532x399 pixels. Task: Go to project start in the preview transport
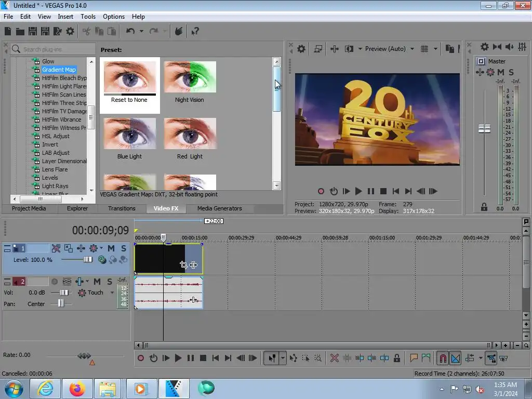(x=395, y=191)
